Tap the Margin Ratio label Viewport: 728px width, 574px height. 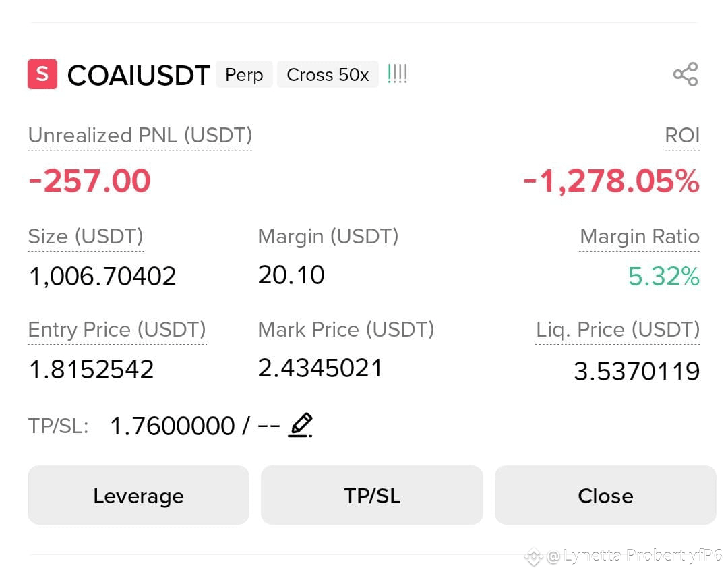pyautogui.click(x=639, y=237)
